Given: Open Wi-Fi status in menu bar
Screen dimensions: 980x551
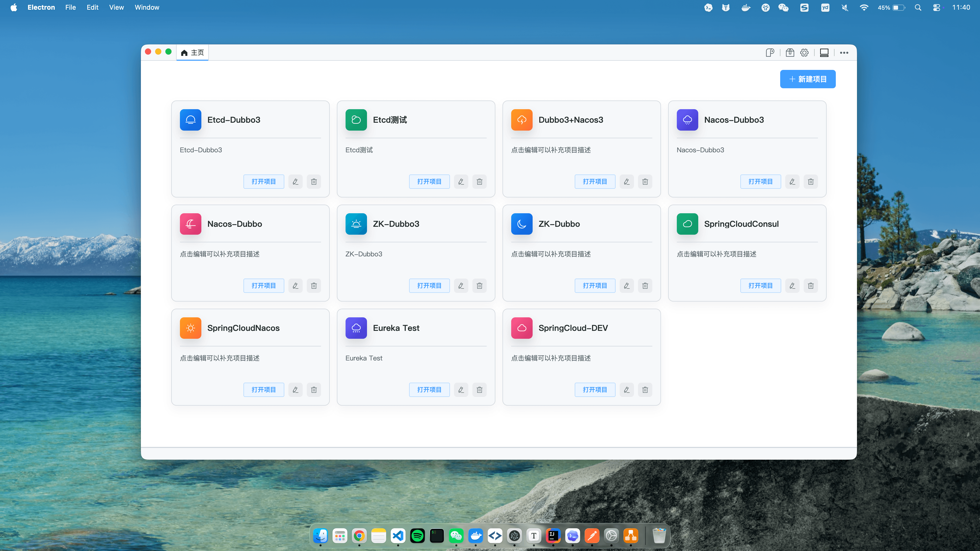Looking at the screenshot, I should pos(864,7).
